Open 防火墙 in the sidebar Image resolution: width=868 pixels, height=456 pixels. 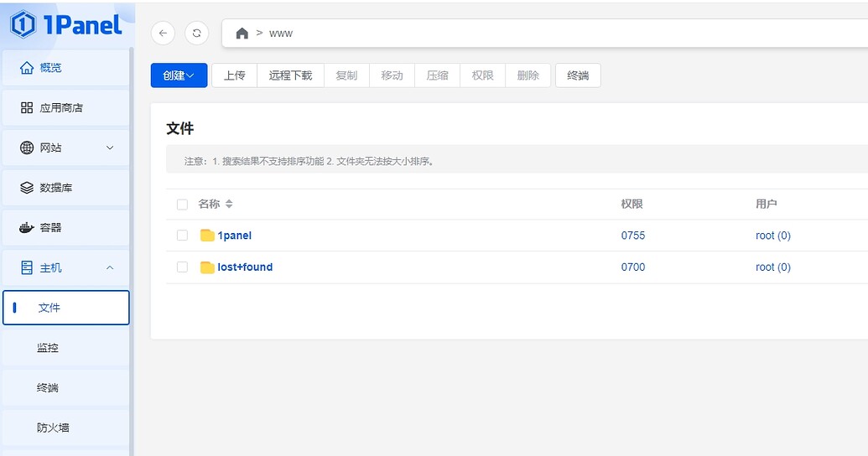pyautogui.click(x=66, y=427)
